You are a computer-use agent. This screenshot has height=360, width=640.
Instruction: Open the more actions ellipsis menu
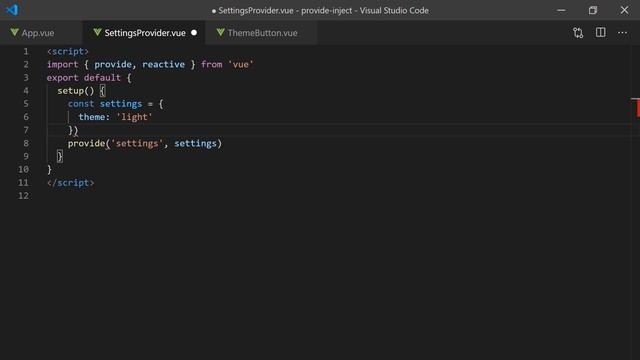622,33
